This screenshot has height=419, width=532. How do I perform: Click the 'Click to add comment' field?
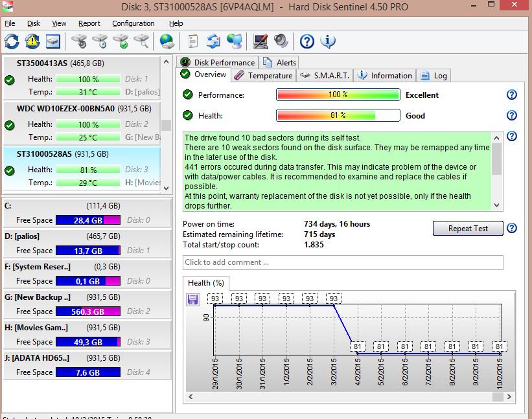[343, 262]
